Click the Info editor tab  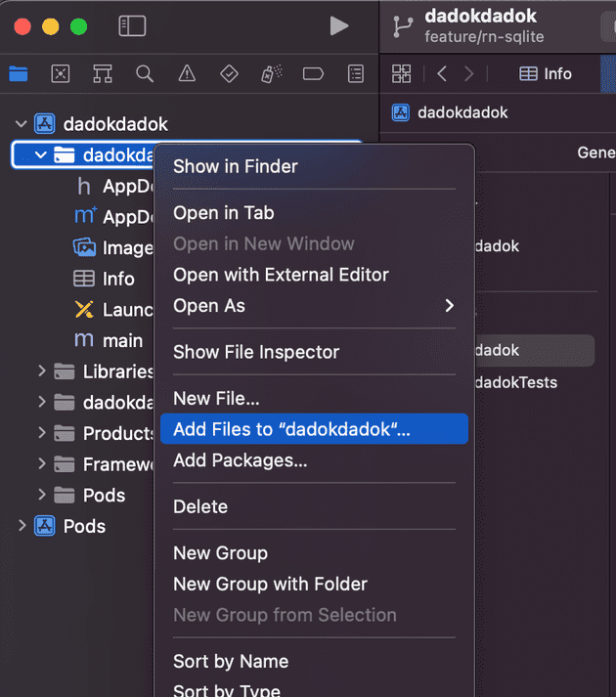(x=546, y=74)
